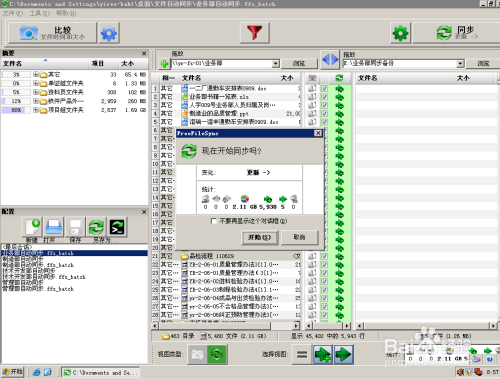Open the File menu
The image size is (500, 379).
[13, 13]
